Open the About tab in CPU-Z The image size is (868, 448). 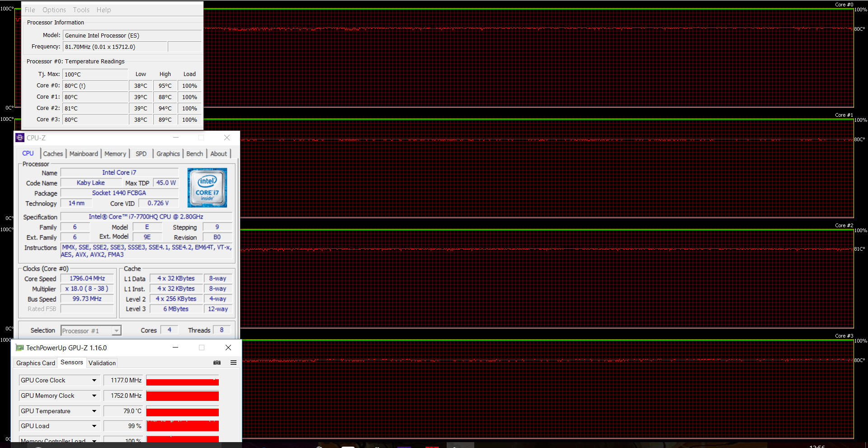point(219,154)
